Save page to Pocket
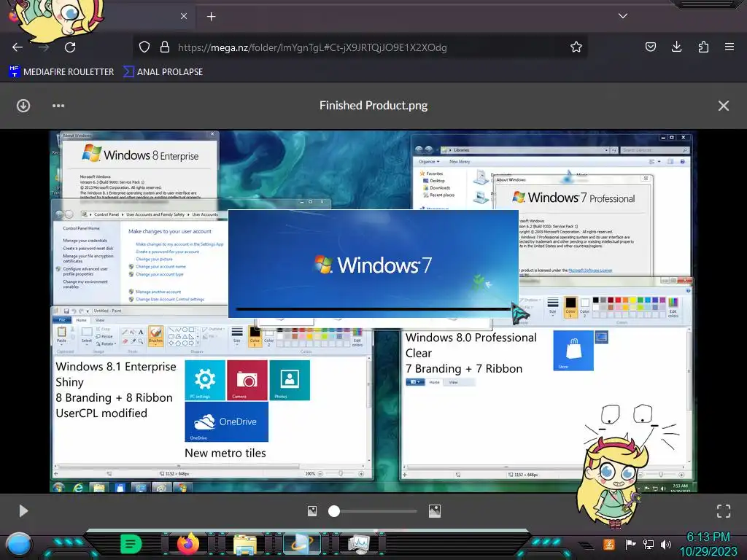The image size is (747, 560). [650, 47]
